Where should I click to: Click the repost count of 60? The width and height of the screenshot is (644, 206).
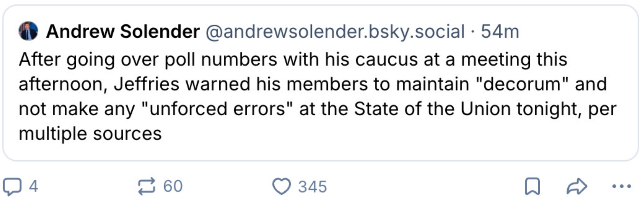[x=173, y=186]
